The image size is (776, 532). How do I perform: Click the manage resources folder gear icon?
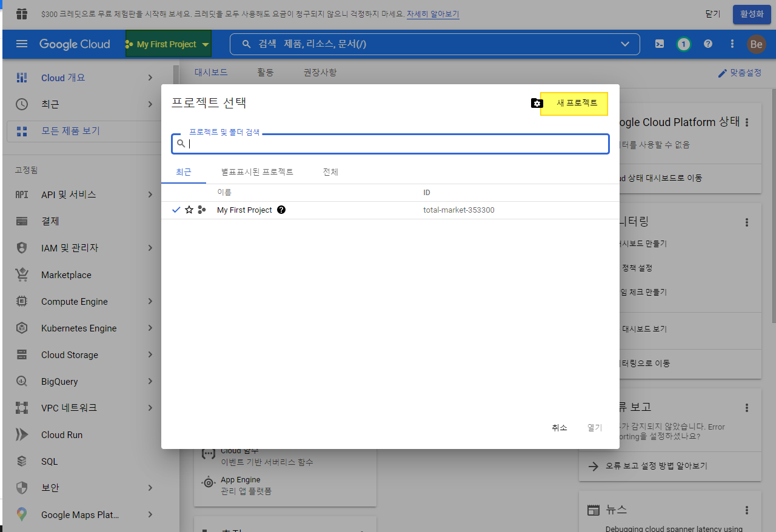[537, 104]
